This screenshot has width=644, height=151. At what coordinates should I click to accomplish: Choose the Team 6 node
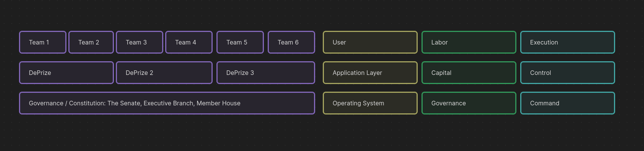click(x=291, y=42)
